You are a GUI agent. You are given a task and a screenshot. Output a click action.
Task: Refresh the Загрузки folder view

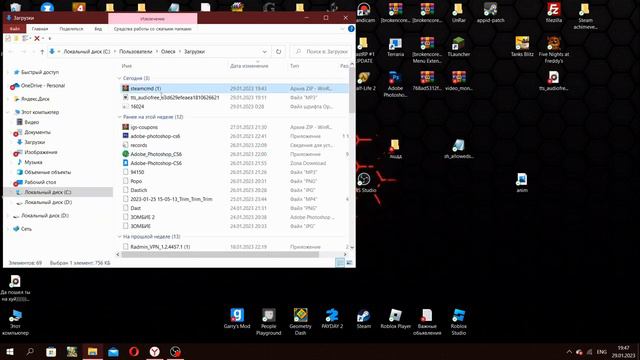278,52
